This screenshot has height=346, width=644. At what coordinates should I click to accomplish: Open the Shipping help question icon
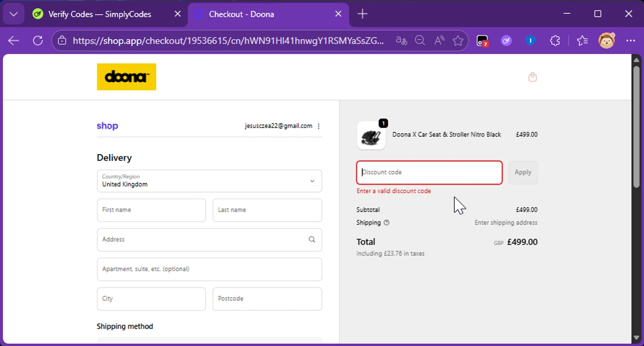click(386, 223)
